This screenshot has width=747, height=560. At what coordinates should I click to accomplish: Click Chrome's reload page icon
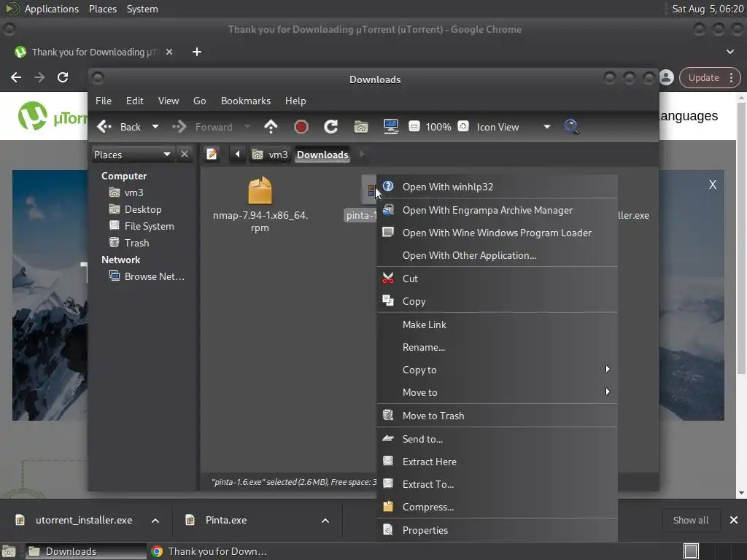point(63,77)
